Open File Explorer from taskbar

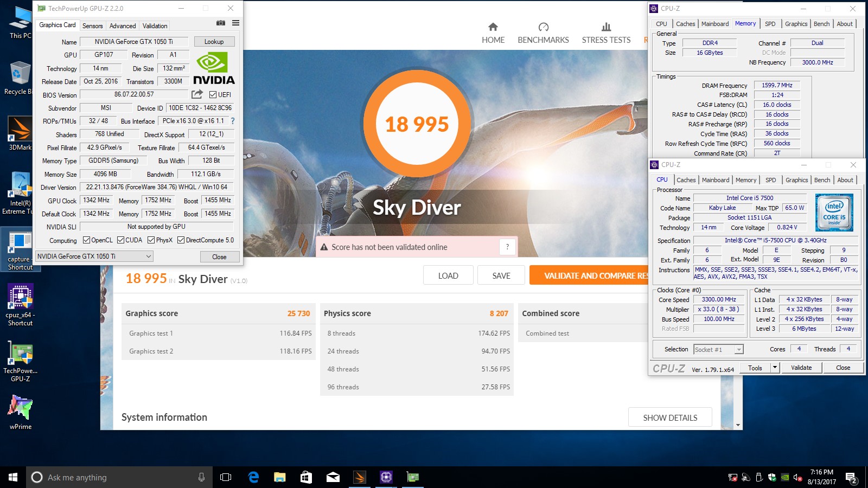point(279,477)
